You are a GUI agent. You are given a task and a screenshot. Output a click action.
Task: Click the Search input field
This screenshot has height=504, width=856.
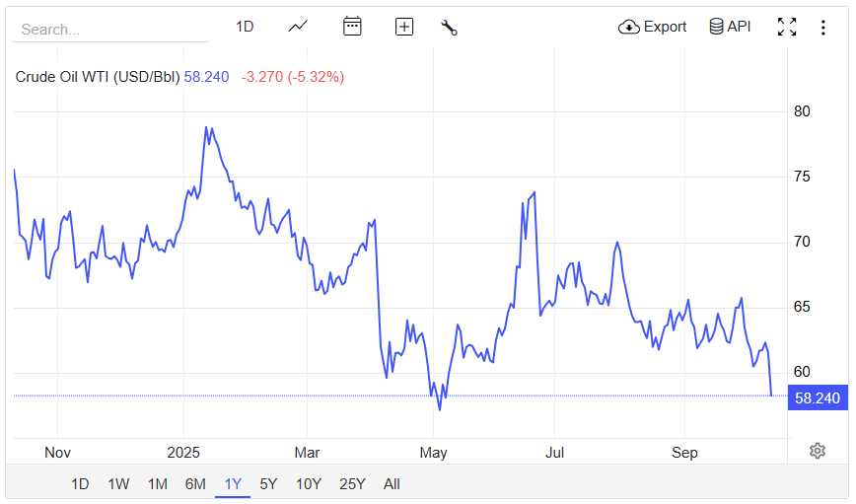(108, 30)
